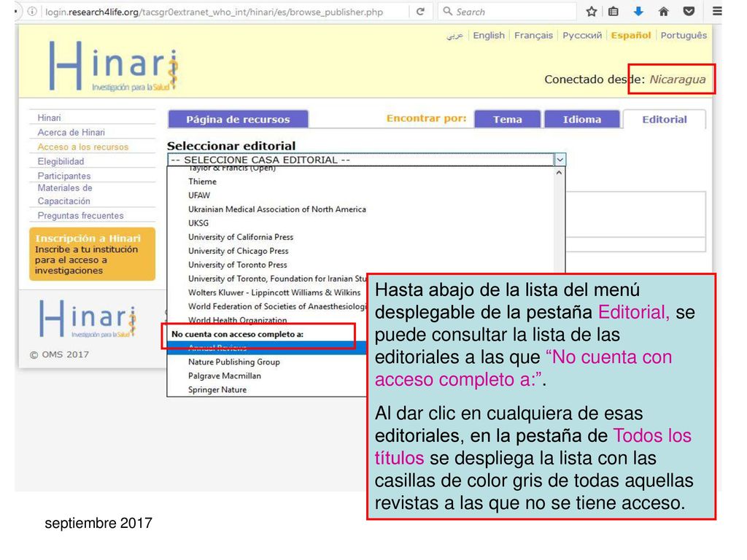This screenshot has height=560, width=747.
Task: Click the magnifier icon in search box
Action: click(447, 11)
